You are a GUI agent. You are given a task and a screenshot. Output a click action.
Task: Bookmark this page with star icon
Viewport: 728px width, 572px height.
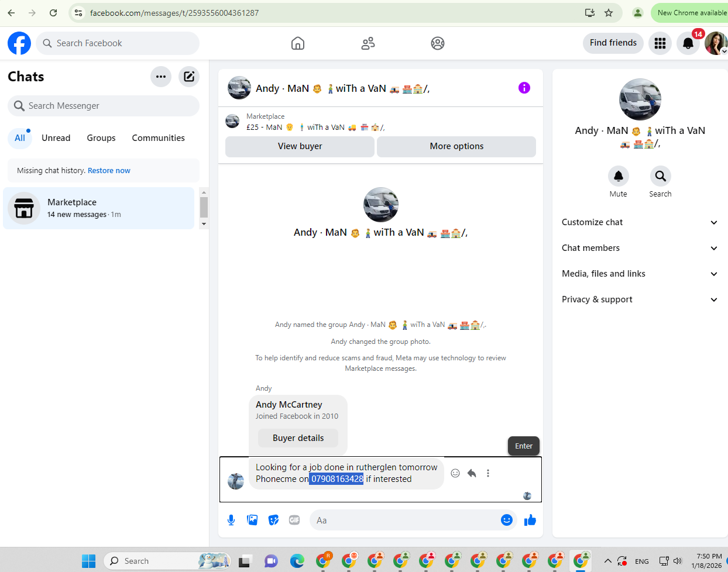[609, 13]
